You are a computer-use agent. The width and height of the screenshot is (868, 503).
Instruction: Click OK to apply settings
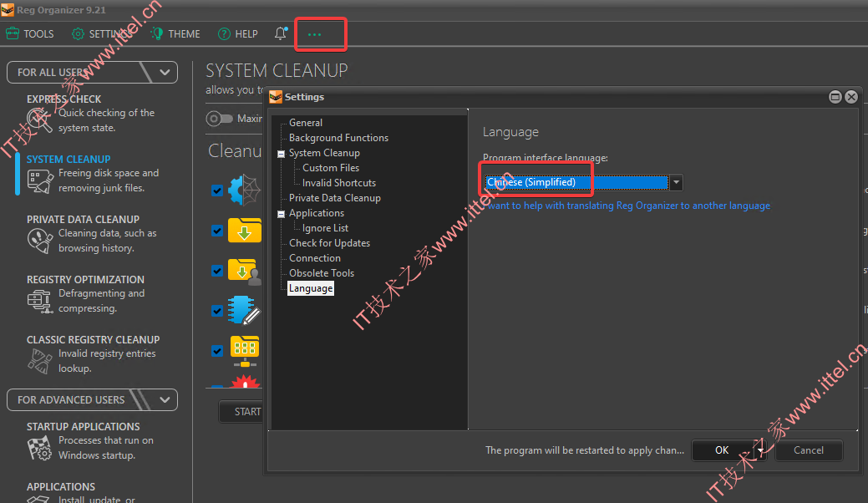click(722, 450)
